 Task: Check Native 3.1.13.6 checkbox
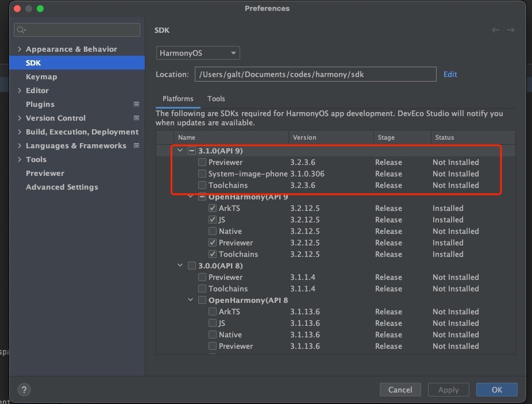pos(213,334)
